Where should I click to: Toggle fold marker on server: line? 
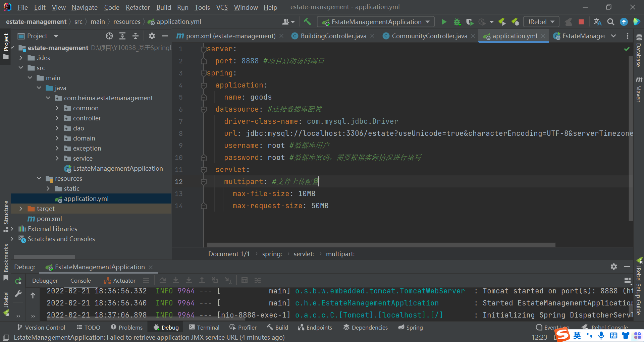[203, 49]
